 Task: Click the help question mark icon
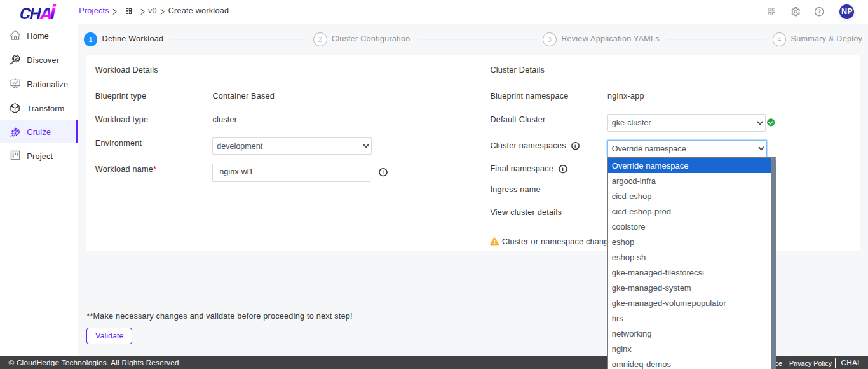[x=819, y=11]
